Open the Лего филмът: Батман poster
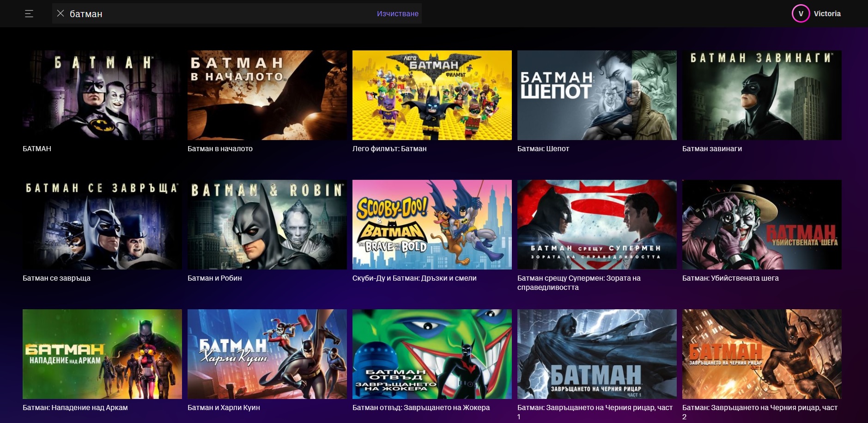 pyautogui.click(x=432, y=95)
